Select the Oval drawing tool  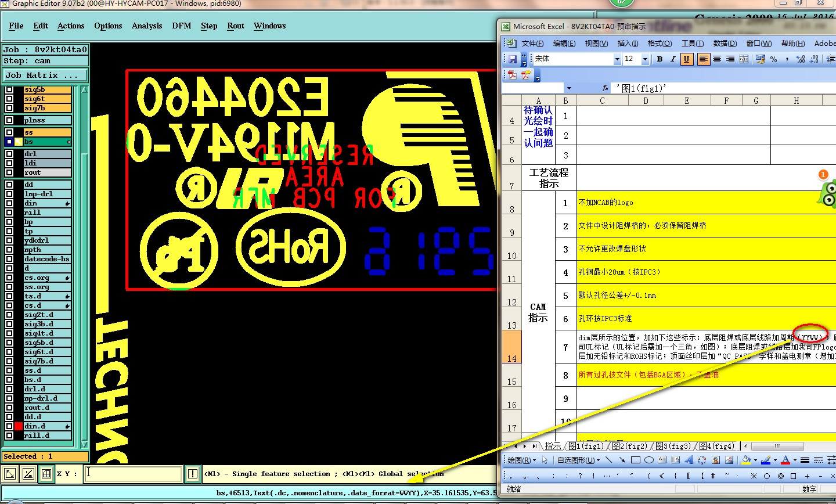point(649,460)
